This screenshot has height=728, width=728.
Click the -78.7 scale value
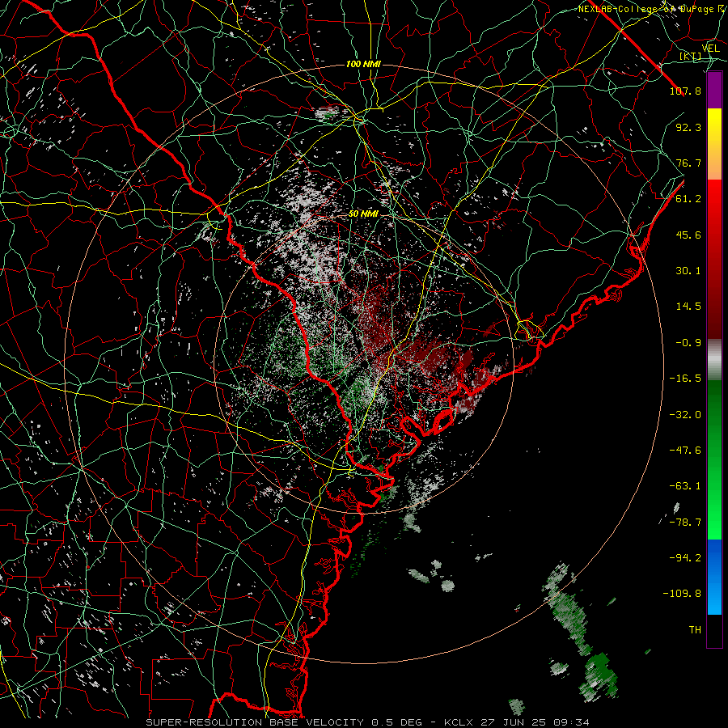[685, 523]
